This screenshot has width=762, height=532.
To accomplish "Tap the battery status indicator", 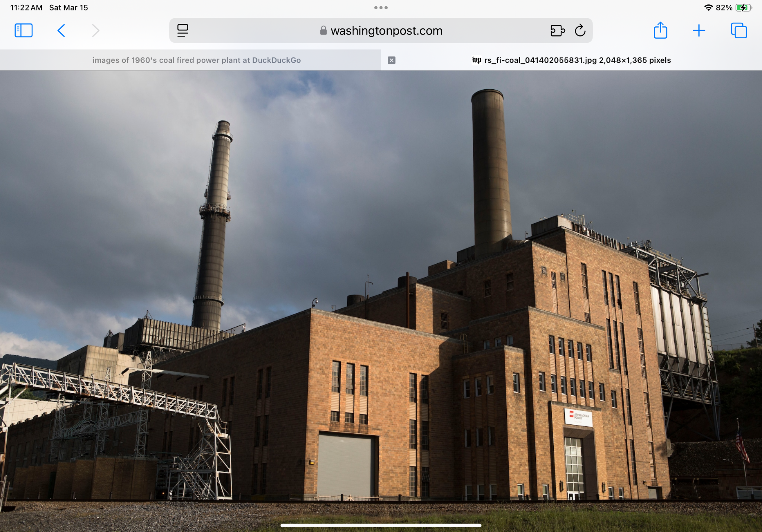I will point(744,7).
